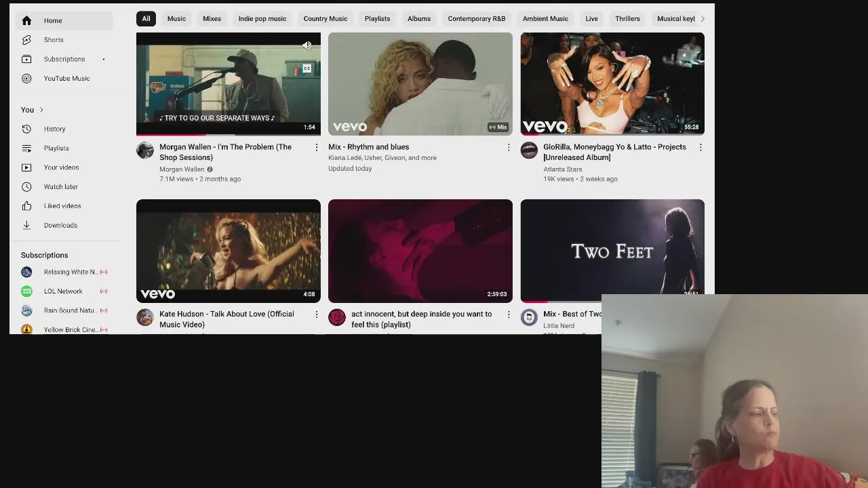The width and height of the screenshot is (868, 488).
Task: Open act innocent playlist title
Action: coord(422,319)
